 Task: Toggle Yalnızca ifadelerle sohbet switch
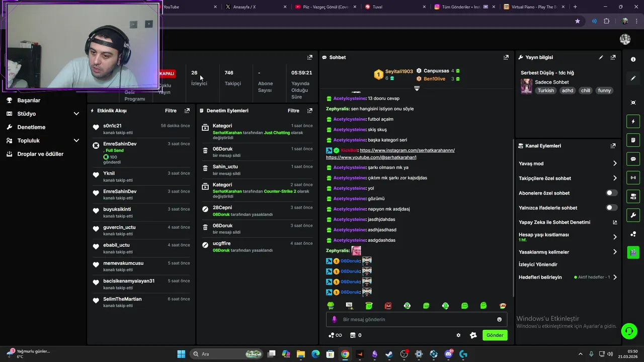pos(611,208)
